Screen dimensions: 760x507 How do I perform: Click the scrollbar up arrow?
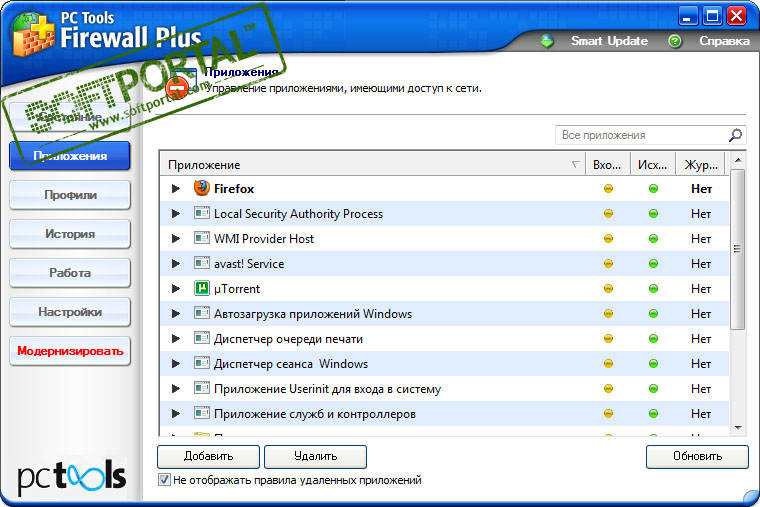coord(738,160)
